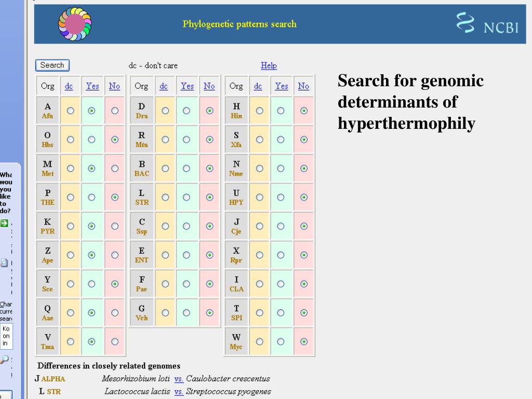
Task: Click the Caulobacter crescentus text
Action: [228, 379]
